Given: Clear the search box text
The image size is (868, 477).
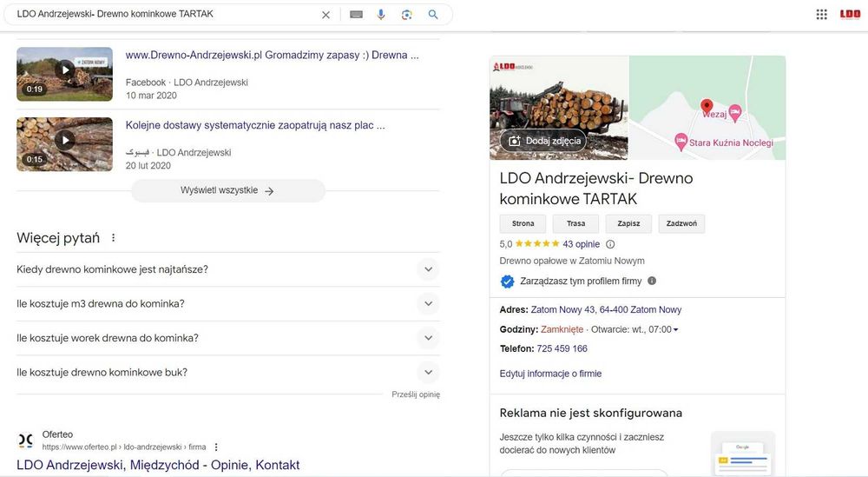Looking at the screenshot, I should pos(325,15).
